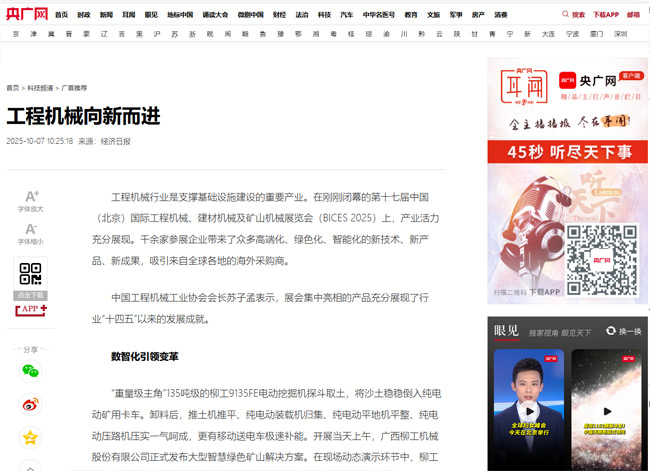
Task: Open 科技频道 breadcrumb link
Action: pos(41,88)
